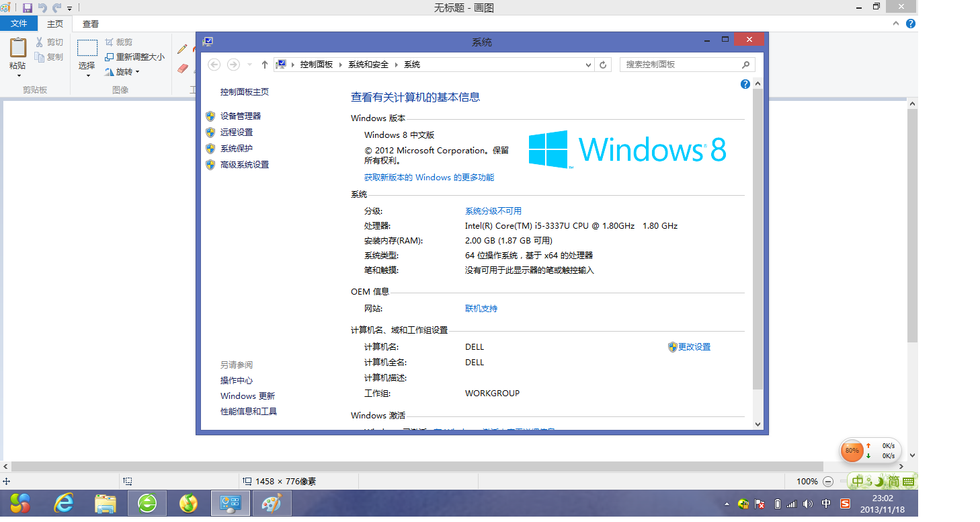Select the eraser tool in Paint
980x522 pixels.
182,68
